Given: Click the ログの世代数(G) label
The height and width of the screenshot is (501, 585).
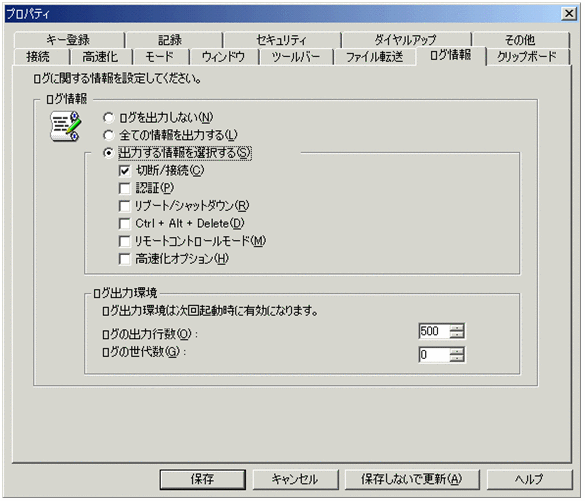Looking at the screenshot, I should click(144, 352).
